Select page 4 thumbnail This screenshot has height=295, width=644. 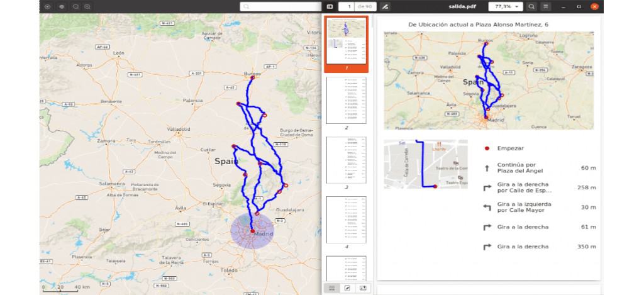pos(347,220)
